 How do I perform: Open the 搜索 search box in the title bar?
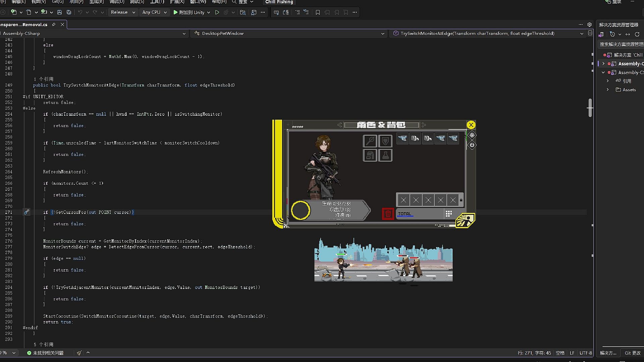(243, 2)
